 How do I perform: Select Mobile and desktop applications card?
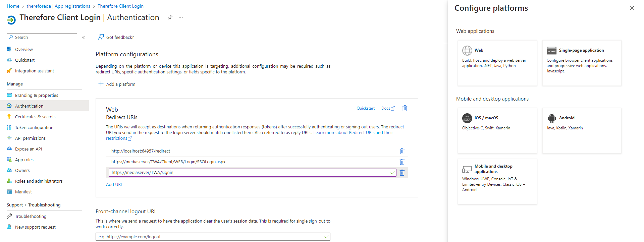coord(497,182)
